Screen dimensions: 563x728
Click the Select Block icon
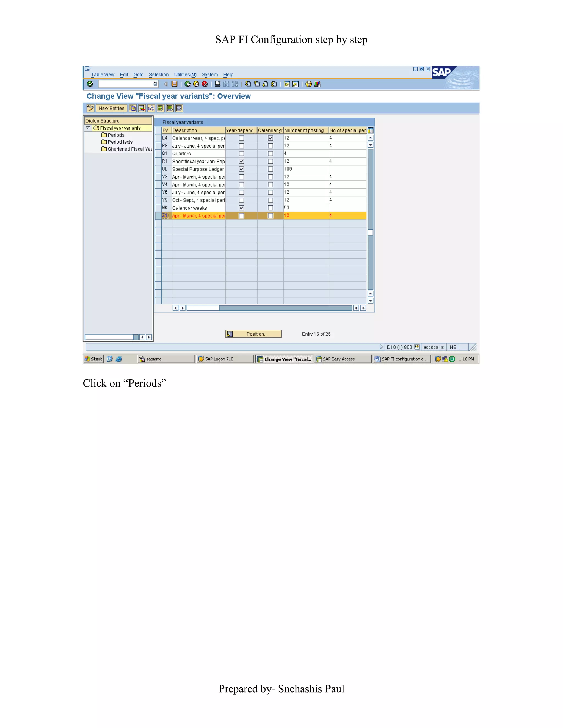(x=170, y=108)
